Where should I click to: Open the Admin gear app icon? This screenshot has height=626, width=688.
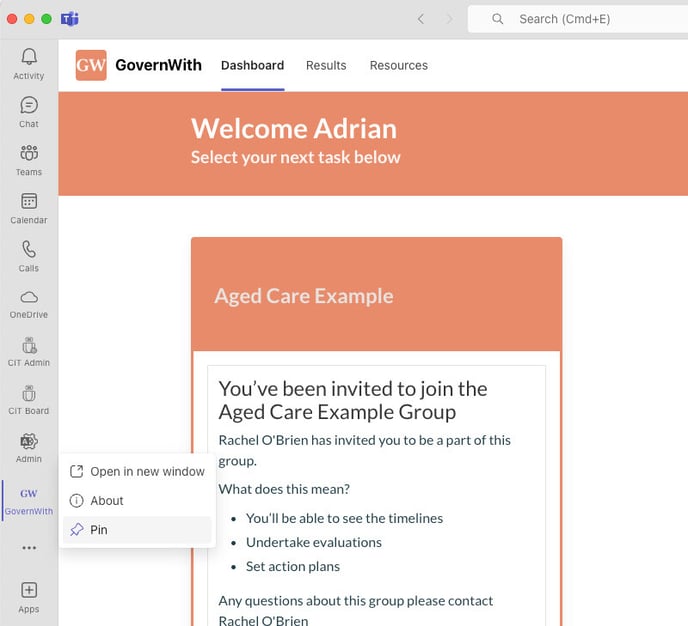point(29,441)
